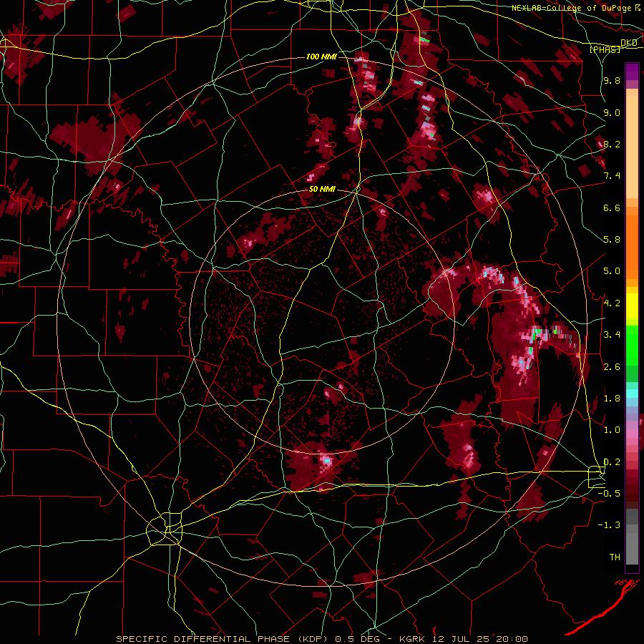Click the purple top band of color scale

click(x=632, y=72)
